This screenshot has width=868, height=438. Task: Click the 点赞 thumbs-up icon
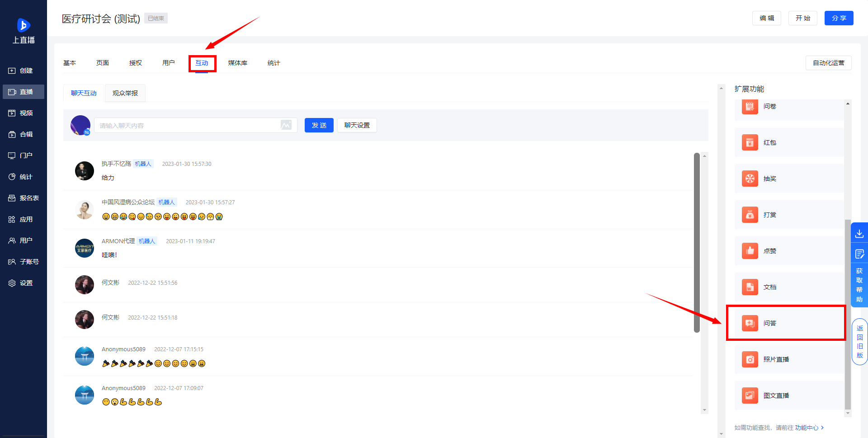pos(750,251)
